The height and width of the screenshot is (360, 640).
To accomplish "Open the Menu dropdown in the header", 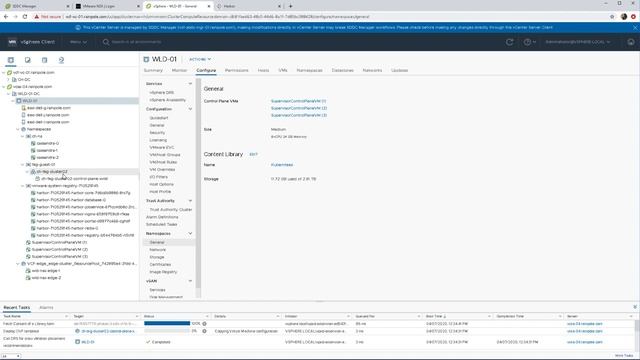I will click(x=78, y=42).
